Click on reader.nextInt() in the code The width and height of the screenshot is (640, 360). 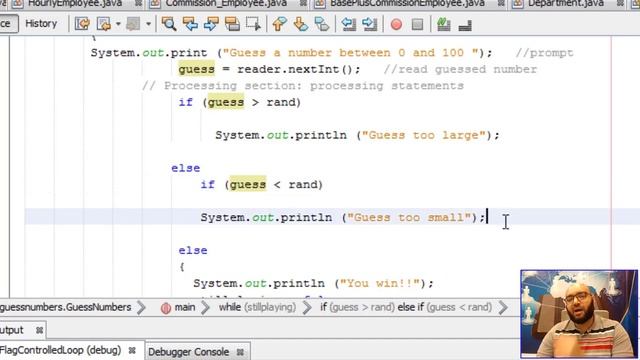(x=295, y=69)
